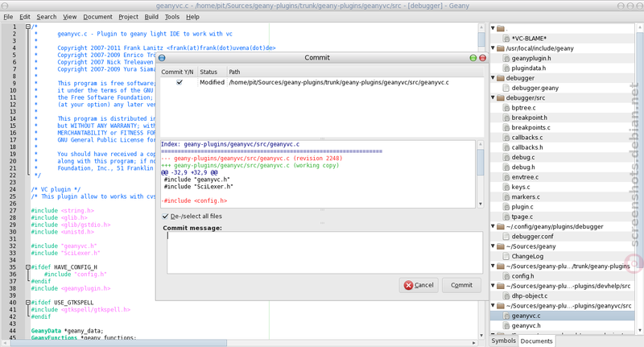Sort by Status column header
This screenshot has width=644, height=347.
(x=212, y=72)
